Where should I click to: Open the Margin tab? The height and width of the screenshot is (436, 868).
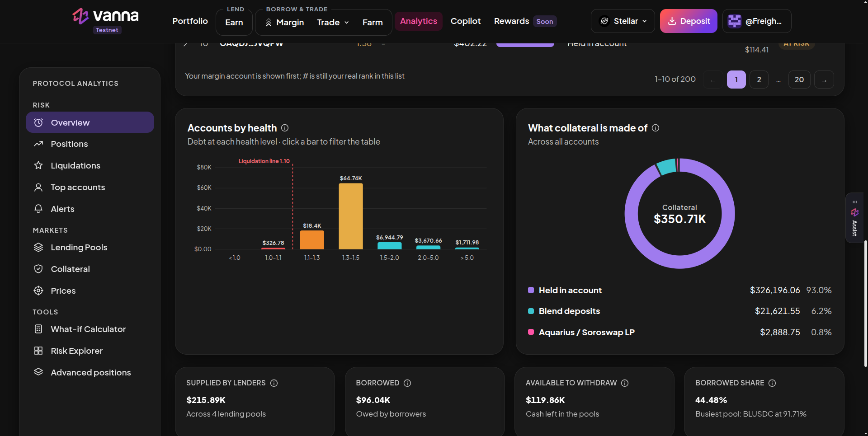tap(284, 22)
